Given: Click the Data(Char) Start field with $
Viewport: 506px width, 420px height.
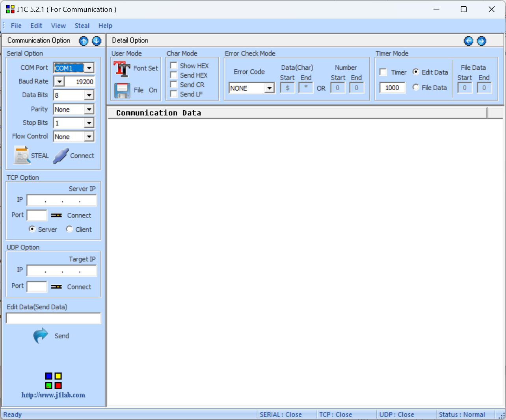Looking at the screenshot, I should point(288,88).
